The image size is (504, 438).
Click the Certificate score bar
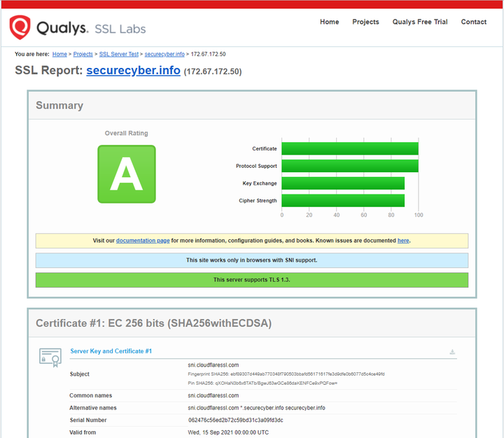(x=350, y=148)
